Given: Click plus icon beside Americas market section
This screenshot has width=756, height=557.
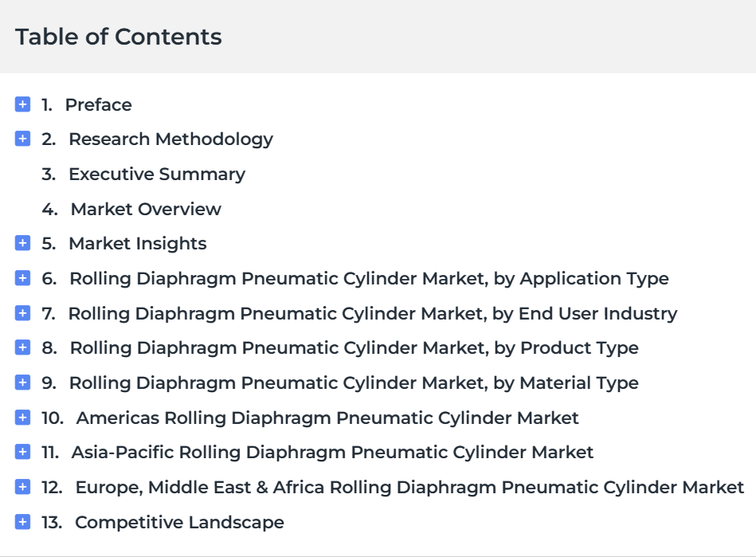Looking at the screenshot, I should pos(22,418).
